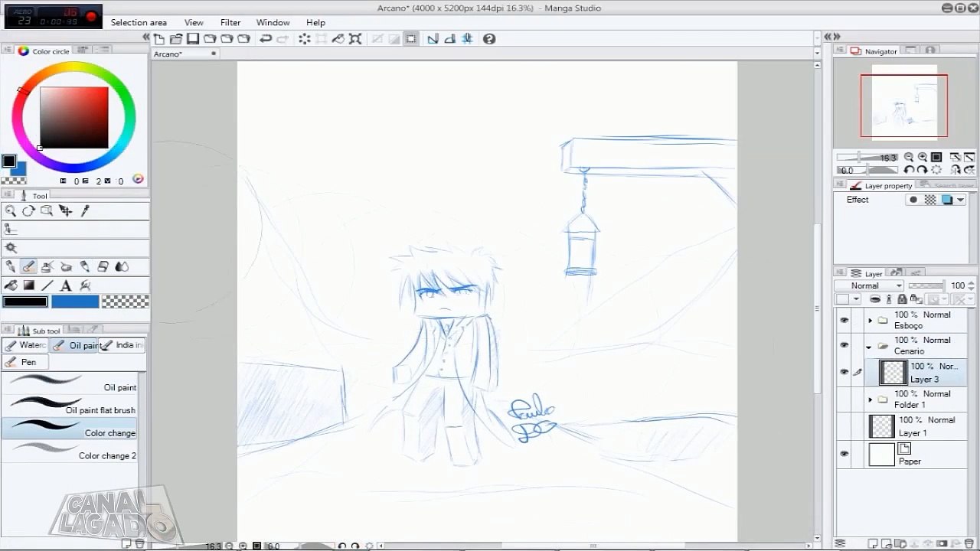Show the Folder 1 layer folder
Viewport: 980px width, 551px height.
(x=844, y=399)
